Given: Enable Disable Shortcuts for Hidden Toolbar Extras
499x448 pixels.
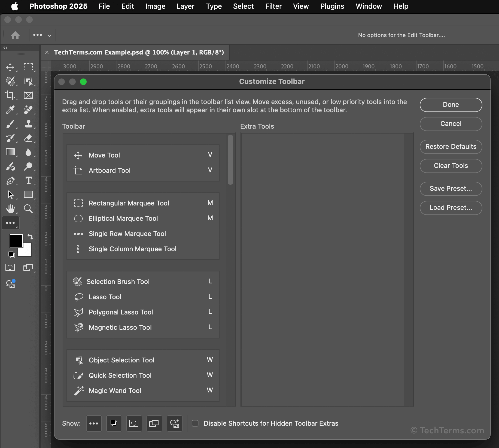Looking at the screenshot, I should [x=195, y=423].
